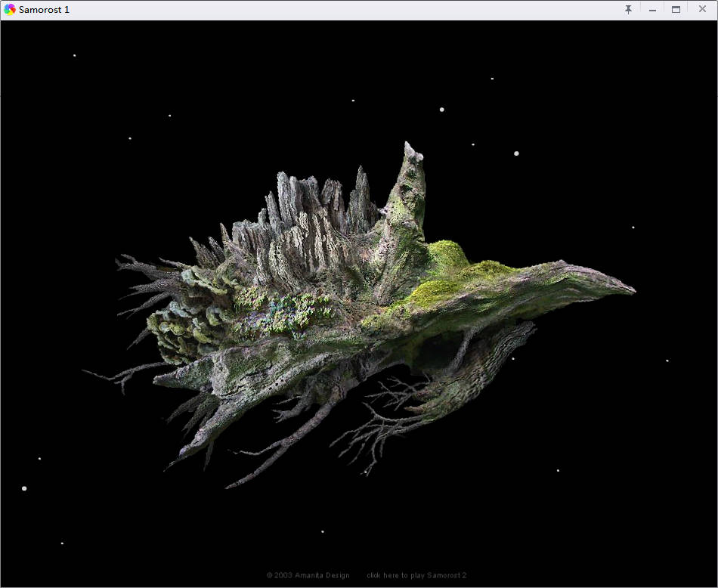The width and height of the screenshot is (718, 588).
Task: Minimize the Samorost 1 window
Action: pyautogui.click(x=652, y=10)
